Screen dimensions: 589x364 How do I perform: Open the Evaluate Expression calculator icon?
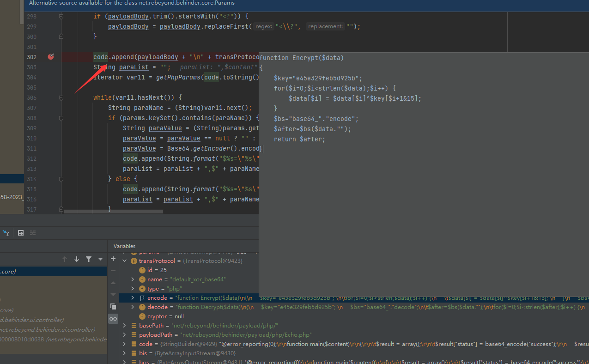[x=21, y=233]
